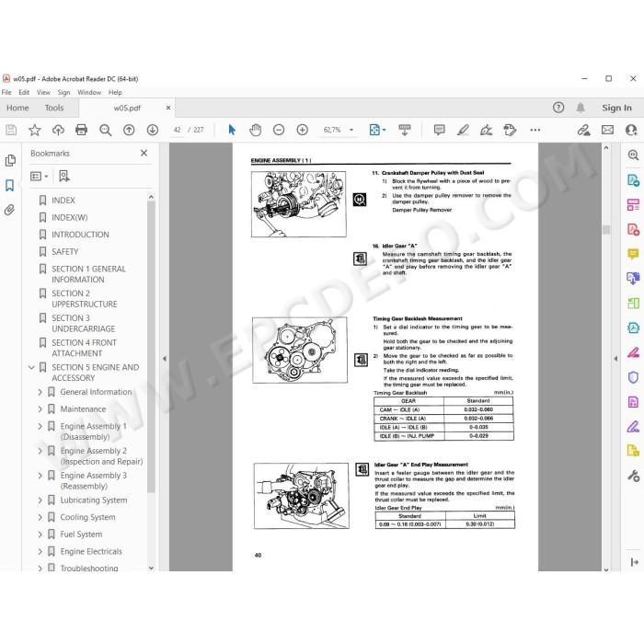Open the INDEX bookmark
Screen dimensions: 644x644
(63, 201)
